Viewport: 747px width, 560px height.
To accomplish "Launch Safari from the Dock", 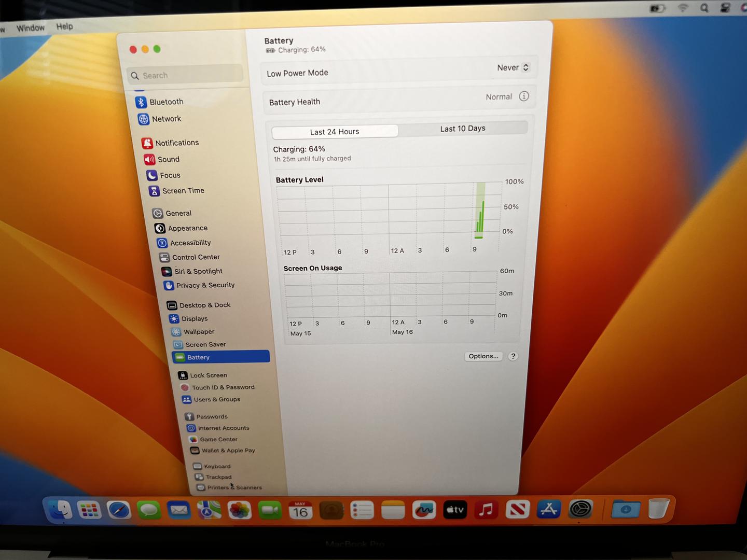I will [119, 510].
